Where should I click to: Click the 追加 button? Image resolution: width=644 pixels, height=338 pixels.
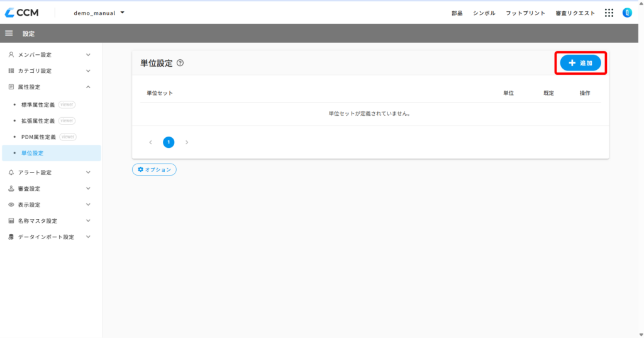580,63
